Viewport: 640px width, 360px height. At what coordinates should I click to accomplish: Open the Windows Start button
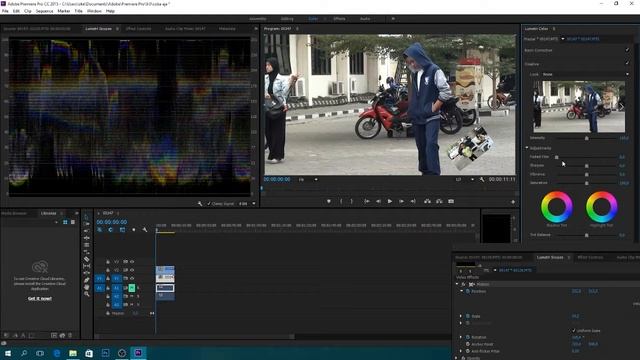click(x=8, y=353)
